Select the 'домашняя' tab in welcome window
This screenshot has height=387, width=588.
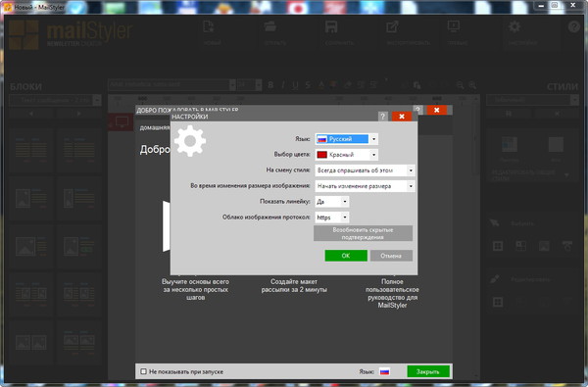coord(155,127)
